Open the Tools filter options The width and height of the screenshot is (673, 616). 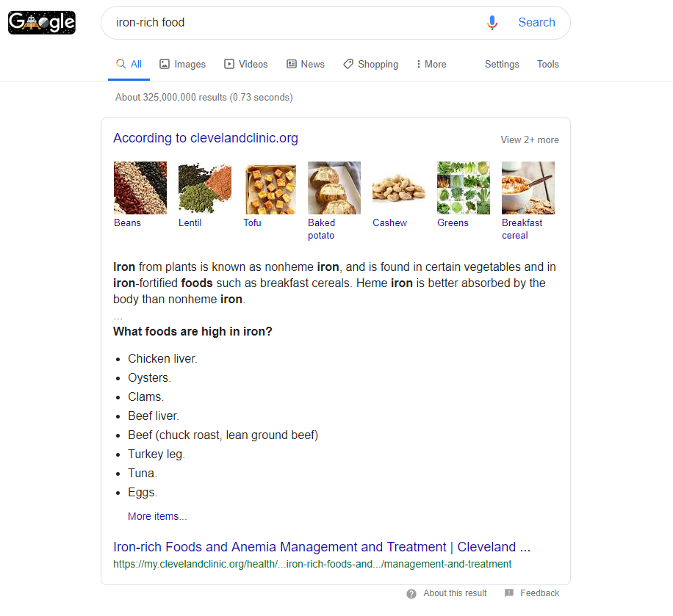tap(548, 65)
